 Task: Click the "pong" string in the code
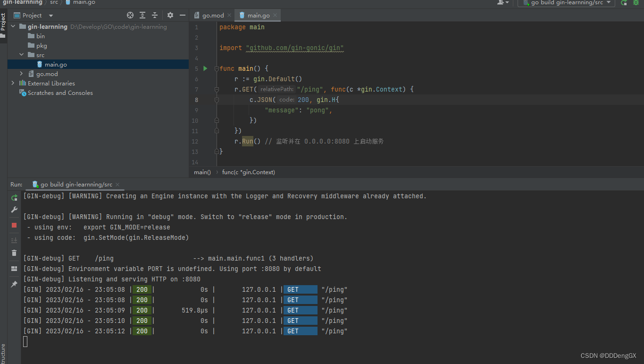(x=318, y=110)
